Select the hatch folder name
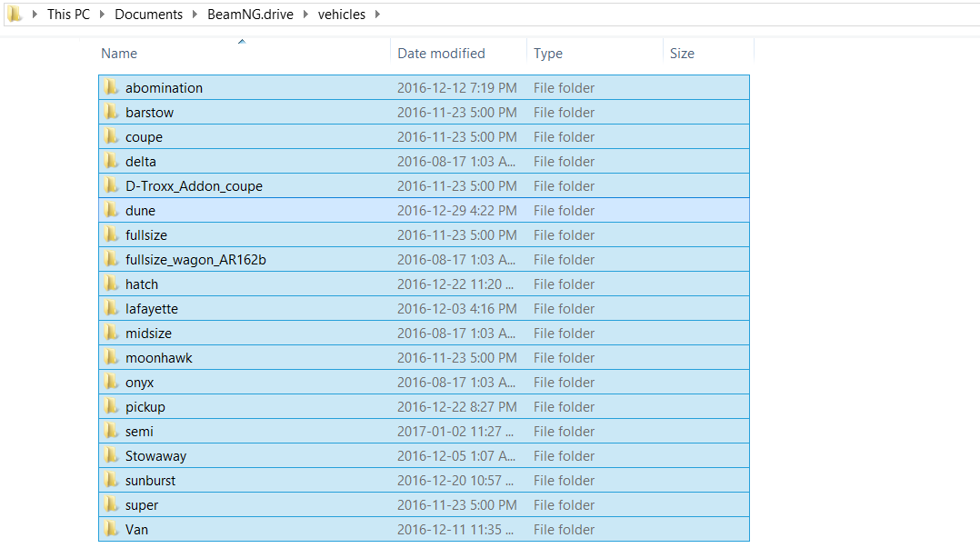 142,284
